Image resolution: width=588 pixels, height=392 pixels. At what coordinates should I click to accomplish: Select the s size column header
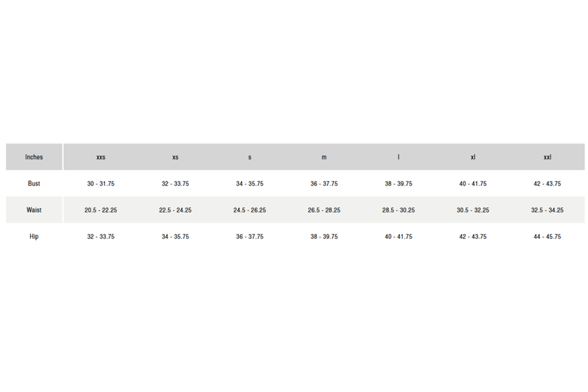tap(250, 157)
